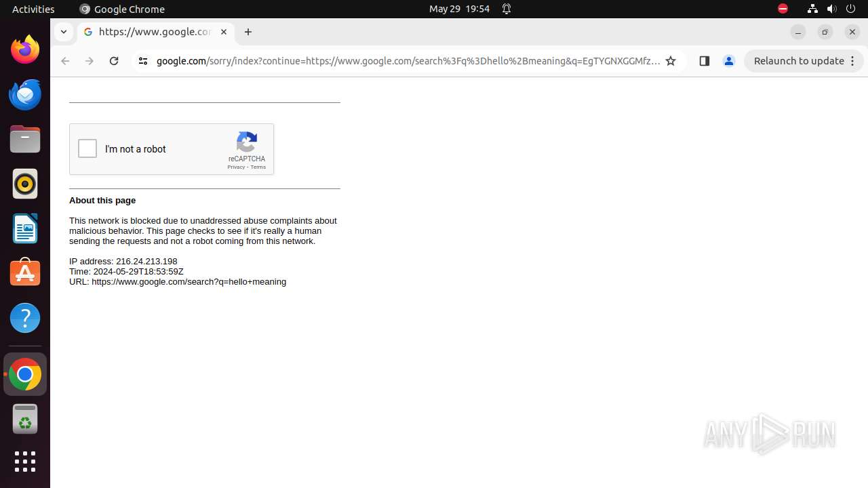Click the Time: 2024-05-29T18:53:59Z text
Screen dimensions: 868x488
pos(126,272)
